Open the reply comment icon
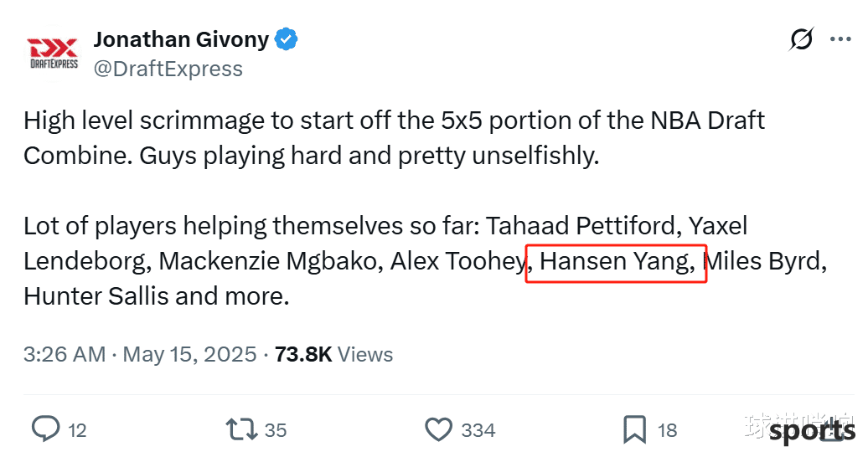The height and width of the screenshot is (457, 868). click(x=45, y=429)
